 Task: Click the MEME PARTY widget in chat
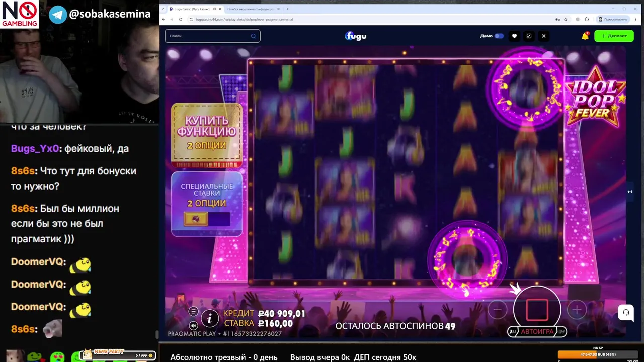coord(118,355)
